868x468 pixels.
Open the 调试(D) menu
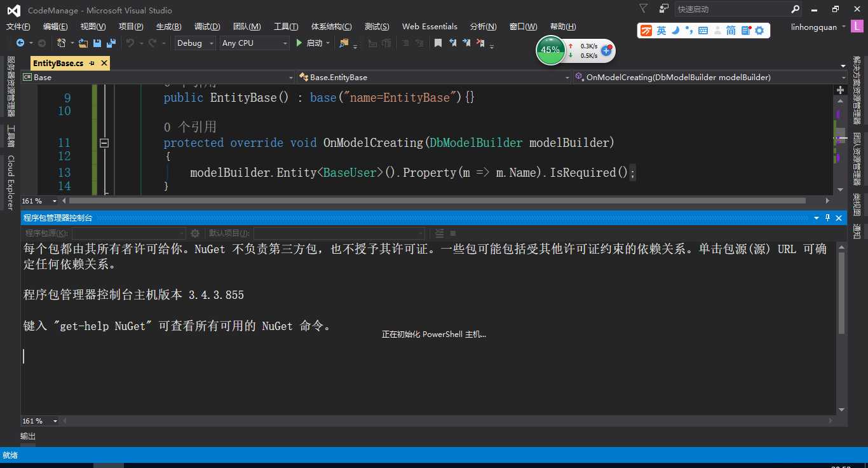pos(207,26)
